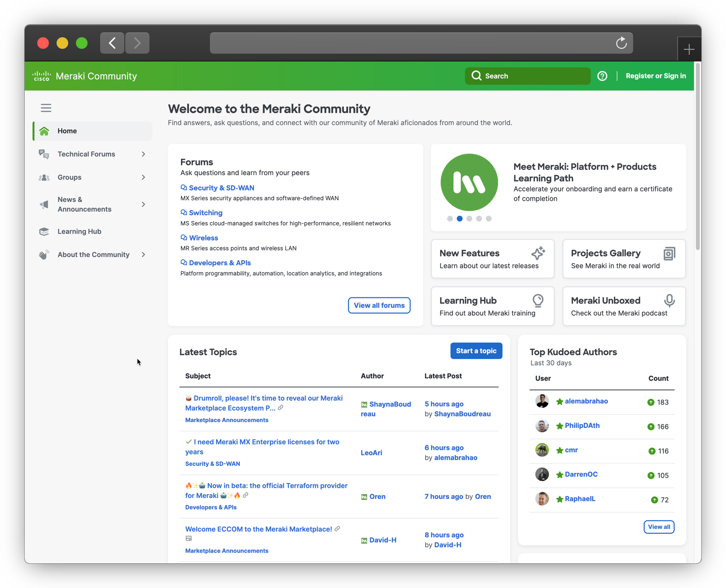The height and width of the screenshot is (588, 726).
Task: Open the hamburger menu icon in sidebar
Action: (x=46, y=108)
